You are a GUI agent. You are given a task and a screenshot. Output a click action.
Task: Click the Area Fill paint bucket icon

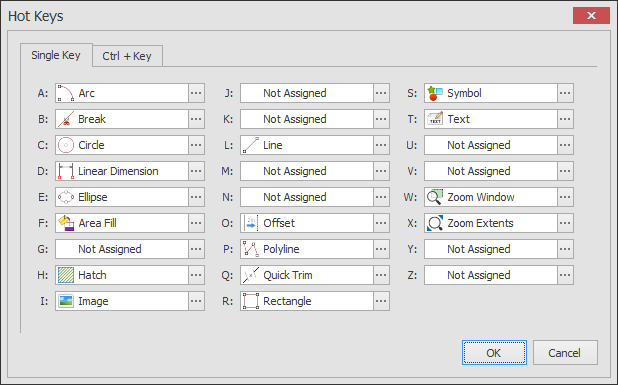(x=66, y=223)
